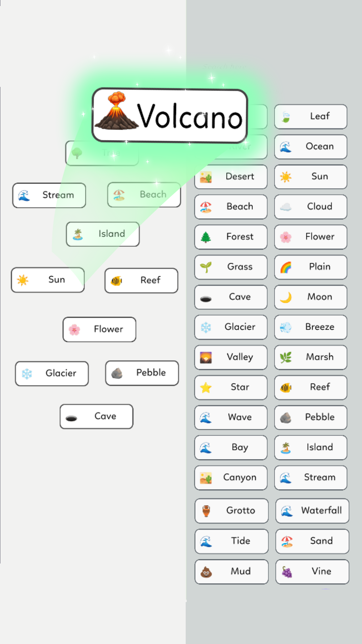
Task: Select the Waterfall element in the list
Action: pyautogui.click(x=312, y=511)
